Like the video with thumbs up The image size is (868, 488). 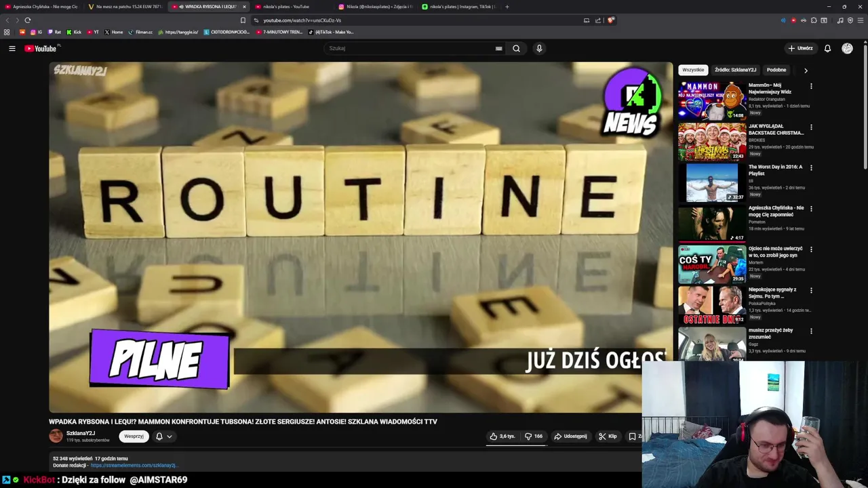(502, 436)
